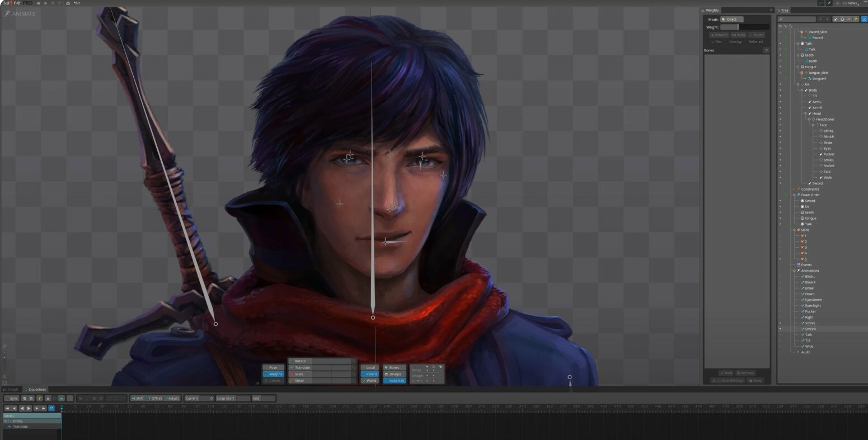Toggle World axes mode

(369, 381)
